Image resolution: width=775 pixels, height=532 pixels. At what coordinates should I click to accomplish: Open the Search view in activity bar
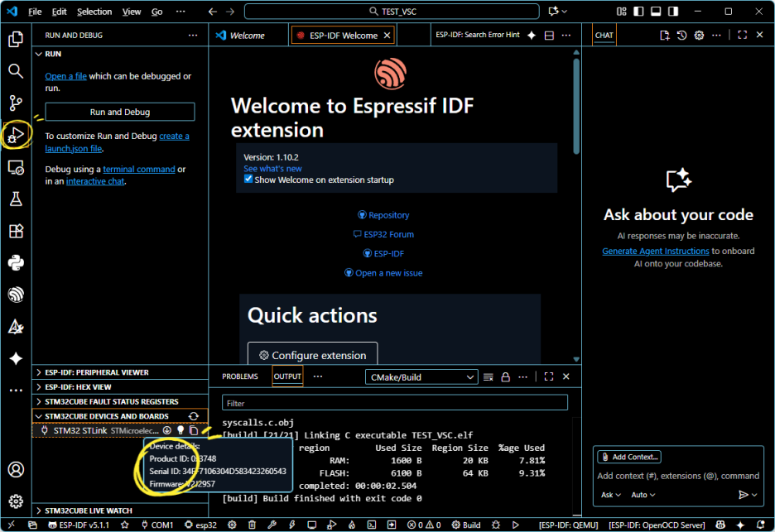[16, 71]
